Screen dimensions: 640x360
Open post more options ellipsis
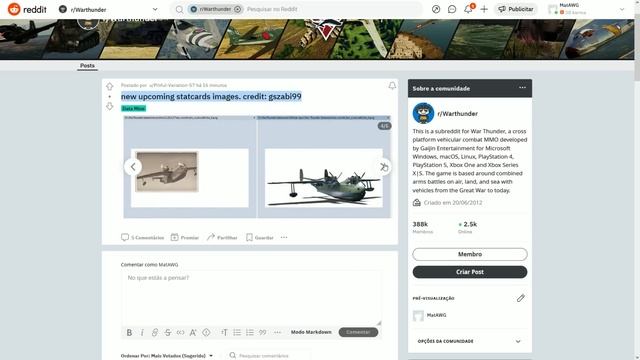pyautogui.click(x=284, y=237)
